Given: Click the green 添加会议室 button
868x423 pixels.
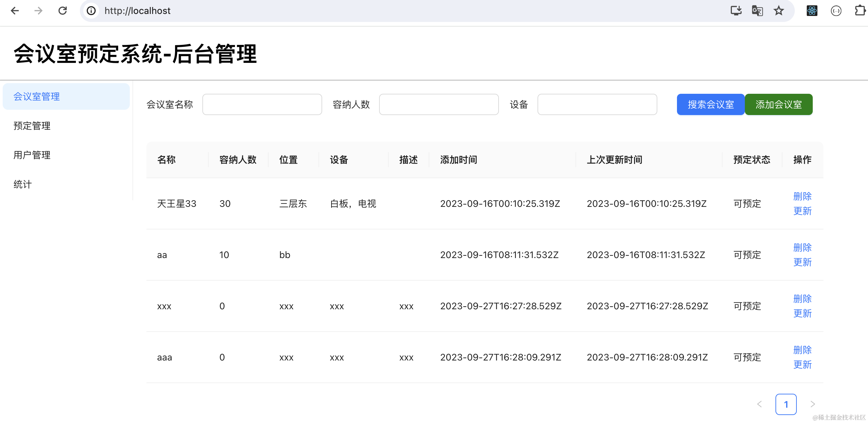Looking at the screenshot, I should point(778,104).
